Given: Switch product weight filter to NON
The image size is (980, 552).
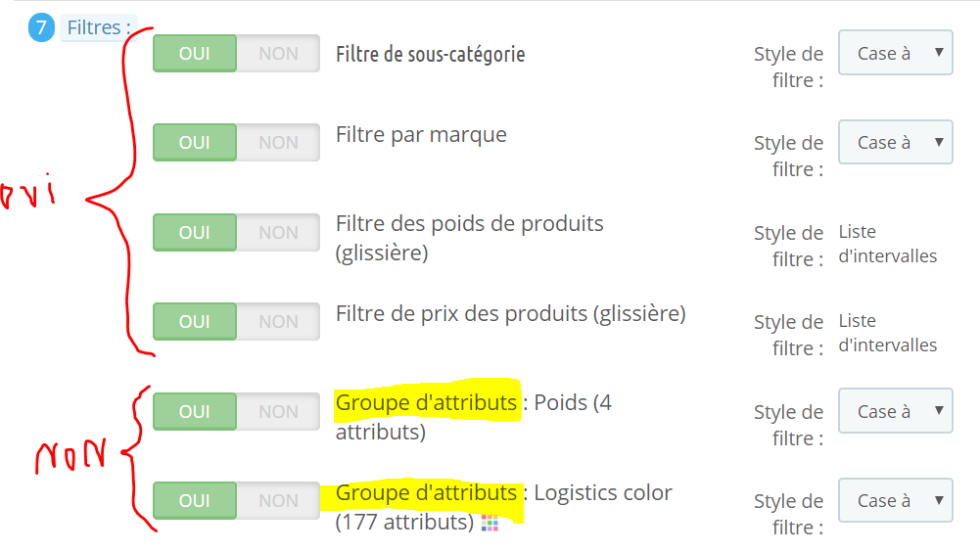Looking at the screenshot, I should 278,233.
